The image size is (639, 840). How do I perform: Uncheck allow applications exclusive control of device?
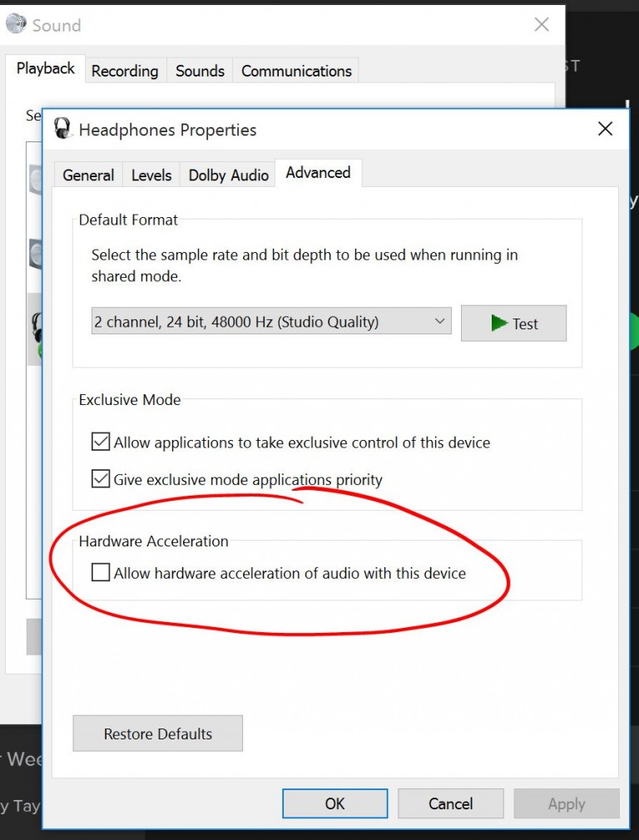(101, 442)
